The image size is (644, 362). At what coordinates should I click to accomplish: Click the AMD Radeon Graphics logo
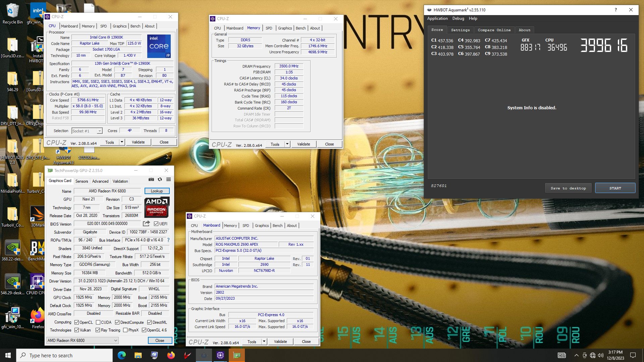[157, 207]
